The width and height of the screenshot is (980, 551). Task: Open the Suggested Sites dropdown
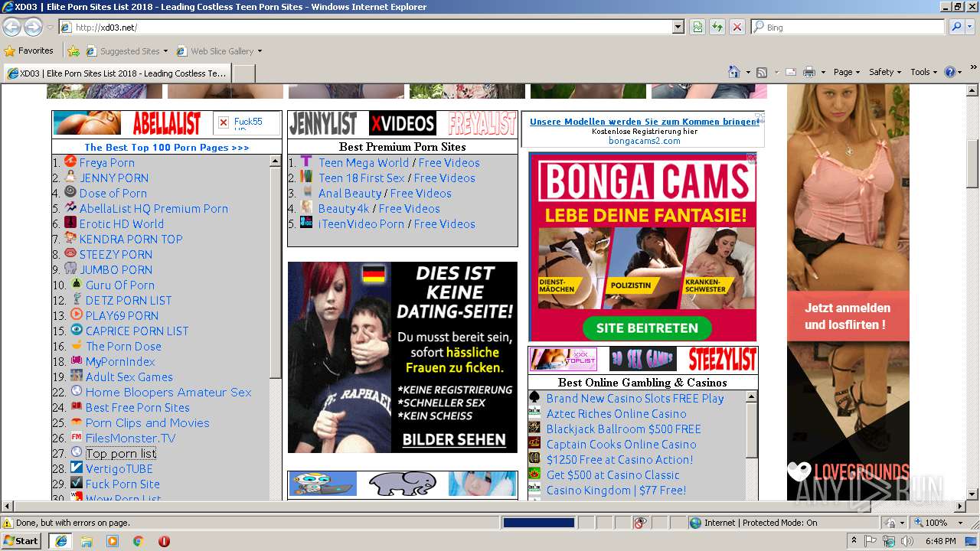click(126, 51)
